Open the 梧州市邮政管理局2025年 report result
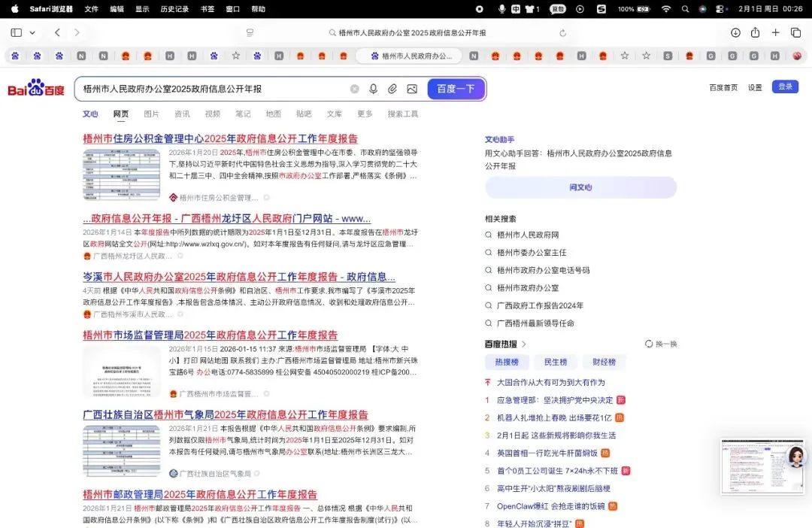 [x=200, y=495]
